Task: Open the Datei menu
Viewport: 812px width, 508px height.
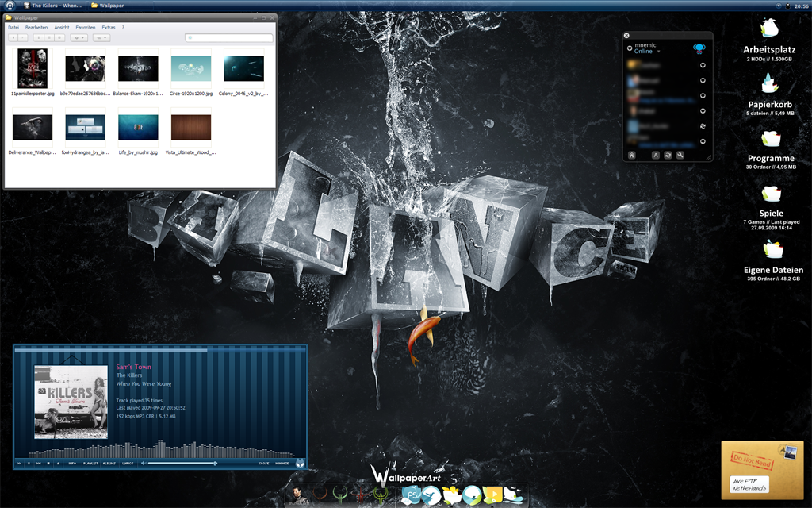Action: [x=13, y=27]
